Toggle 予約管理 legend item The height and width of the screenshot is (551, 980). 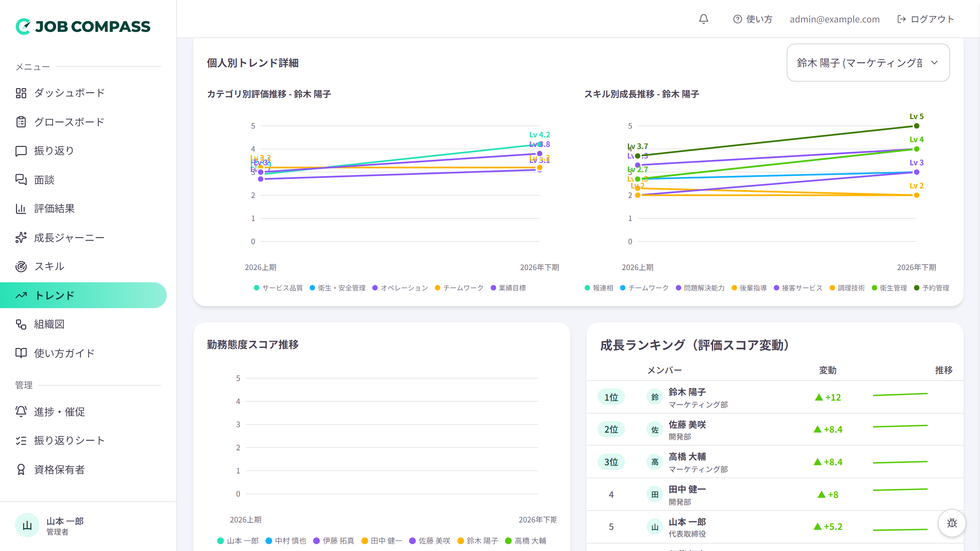click(x=931, y=288)
